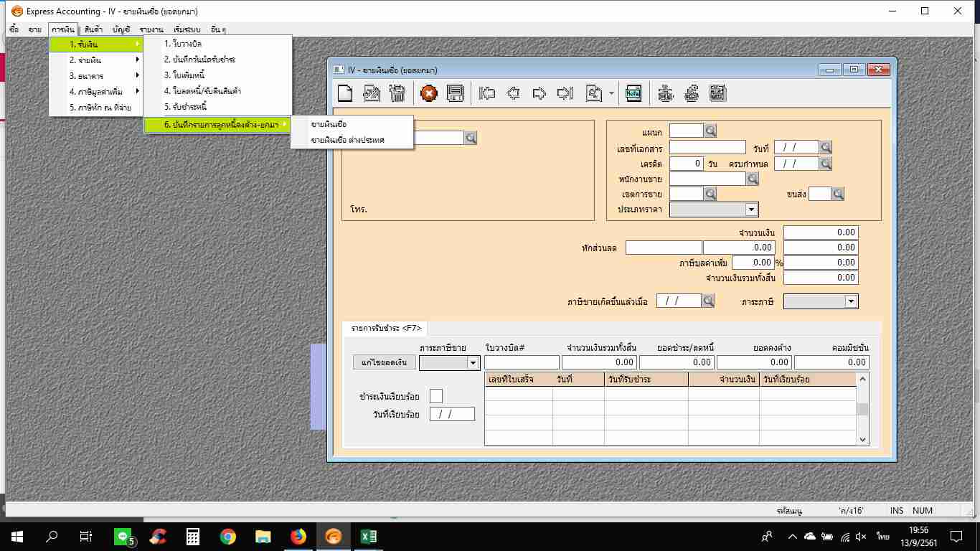This screenshot has height=551, width=980.
Task: Expand the 4. ภาษีมูลค่าเพิ่ม submenu
Action: click(96, 92)
